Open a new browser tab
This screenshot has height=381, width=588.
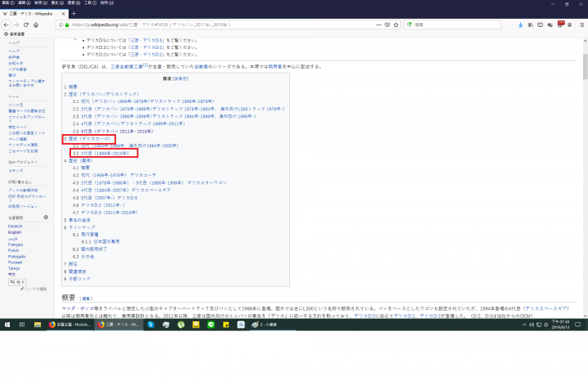pyautogui.click(x=73, y=14)
